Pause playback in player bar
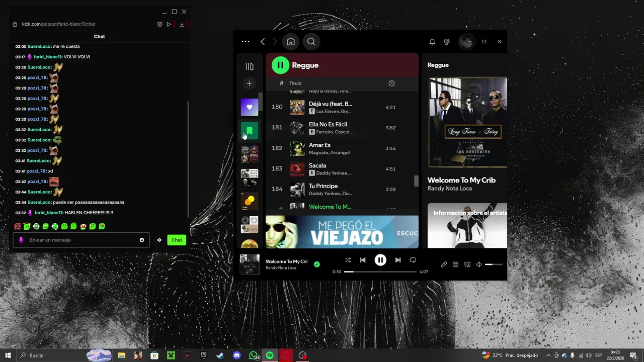The width and height of the screenshot is (644, 362). (380, 260)
